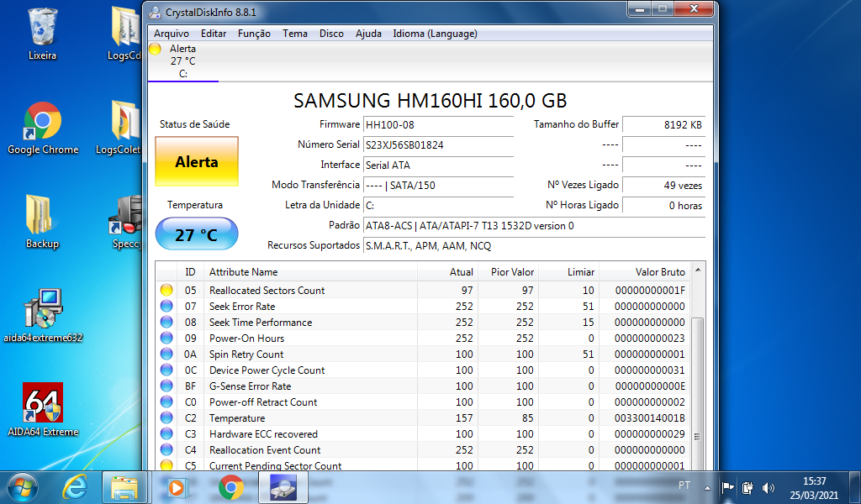Select the C: disk tab showing Alerta
The width and height of the screenshot is (861, 504).
182,60
